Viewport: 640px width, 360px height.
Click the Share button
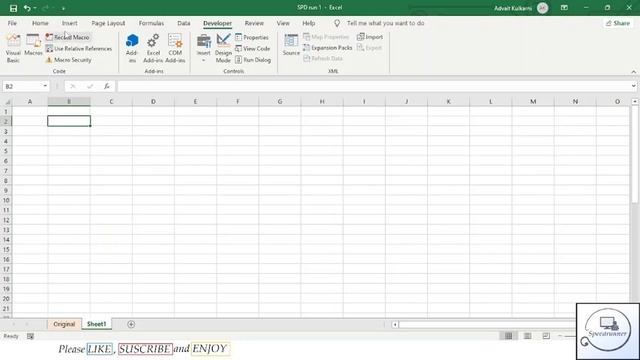tap(618, 23)
